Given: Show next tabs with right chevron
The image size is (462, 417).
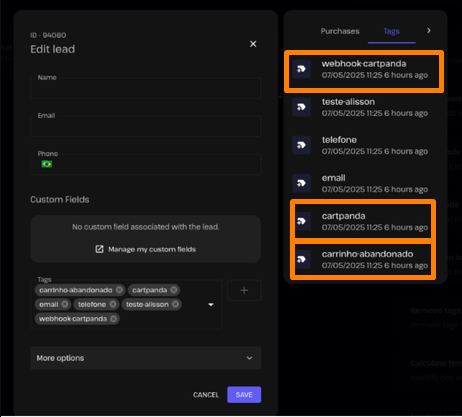Looking at the screenshot, I should [x=429, y=31].
